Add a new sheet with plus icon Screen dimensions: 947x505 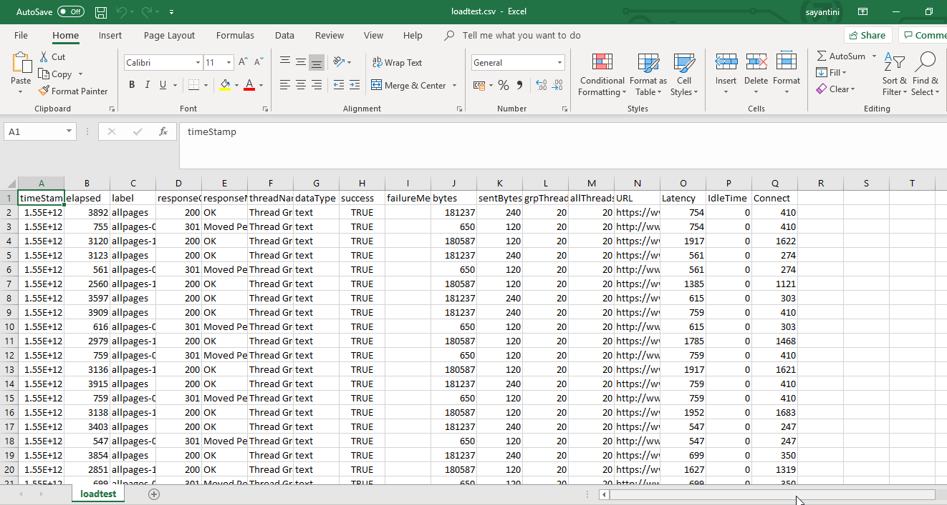[x=154, y=494]
